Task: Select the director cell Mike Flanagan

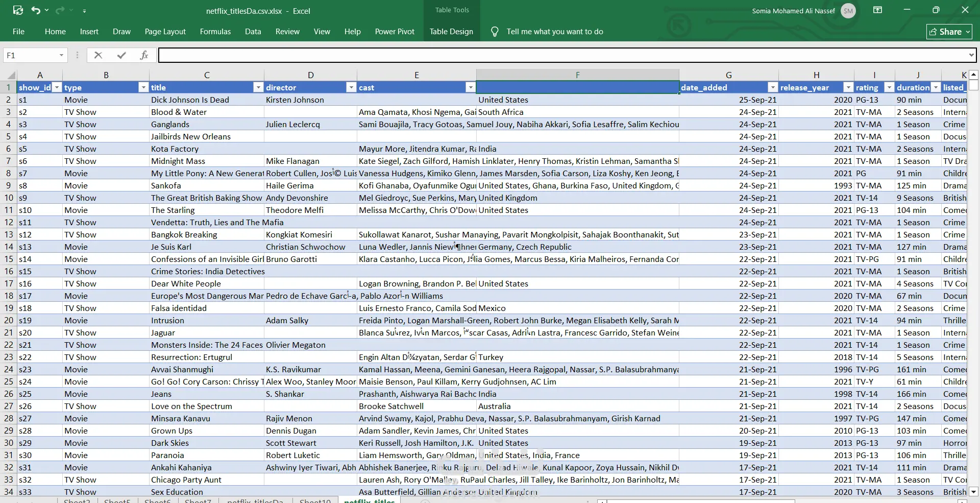Action: [x=310, y=161]
